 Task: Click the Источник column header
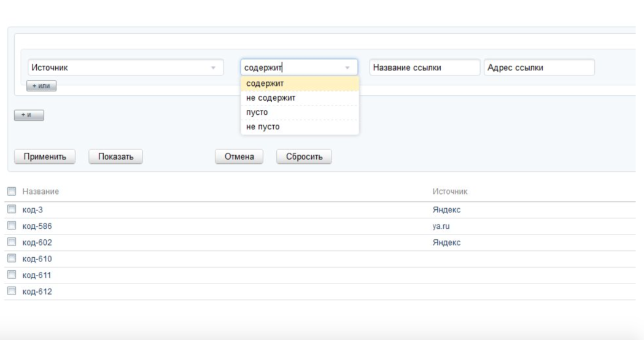pos(450,192)
